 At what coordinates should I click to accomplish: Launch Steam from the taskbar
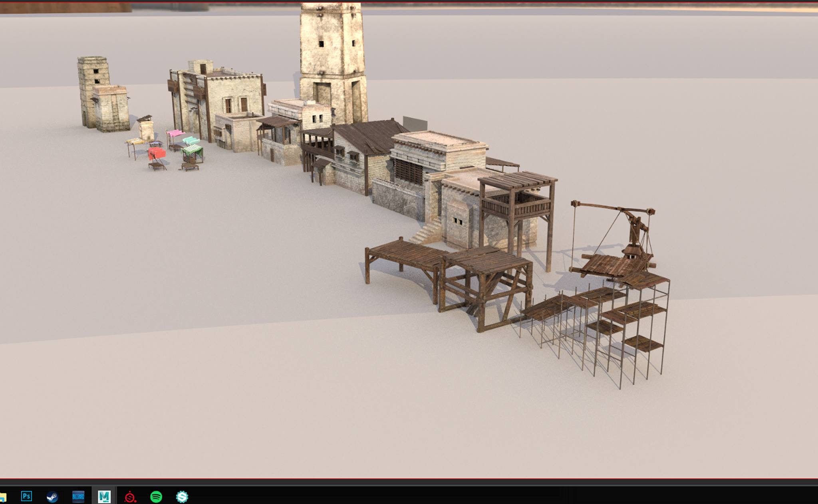[52, 496]
